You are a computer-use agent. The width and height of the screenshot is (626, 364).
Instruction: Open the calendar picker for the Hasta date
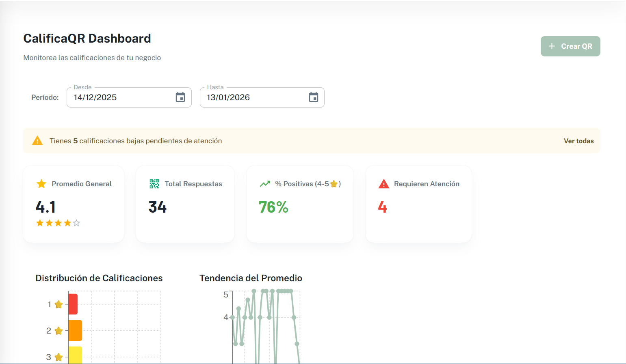click(313, 97)
